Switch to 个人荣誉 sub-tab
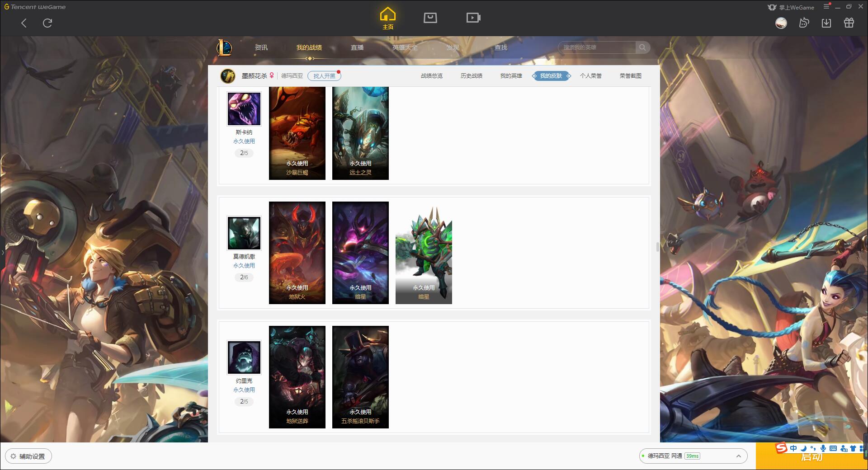The width and height of the screenshot is (868, 470). point(591,76)
